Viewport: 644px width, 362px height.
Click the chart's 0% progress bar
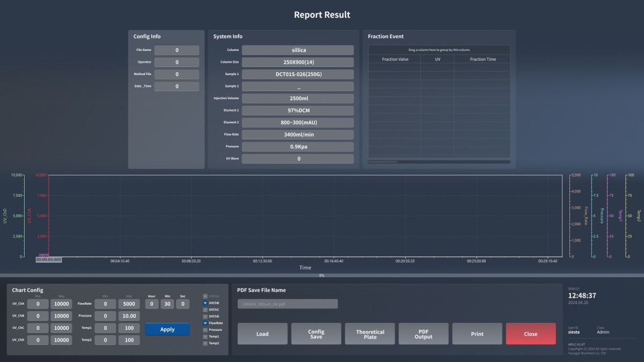tap(322, 276)
